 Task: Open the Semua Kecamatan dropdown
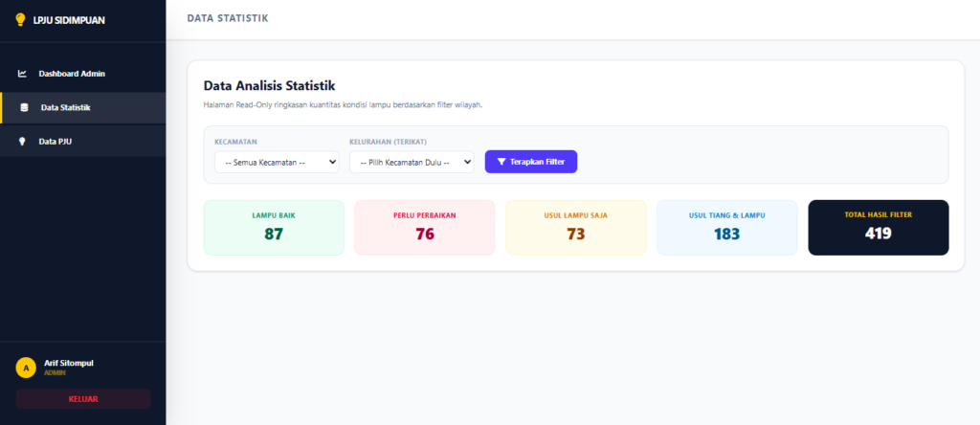(x=277, y=162)
